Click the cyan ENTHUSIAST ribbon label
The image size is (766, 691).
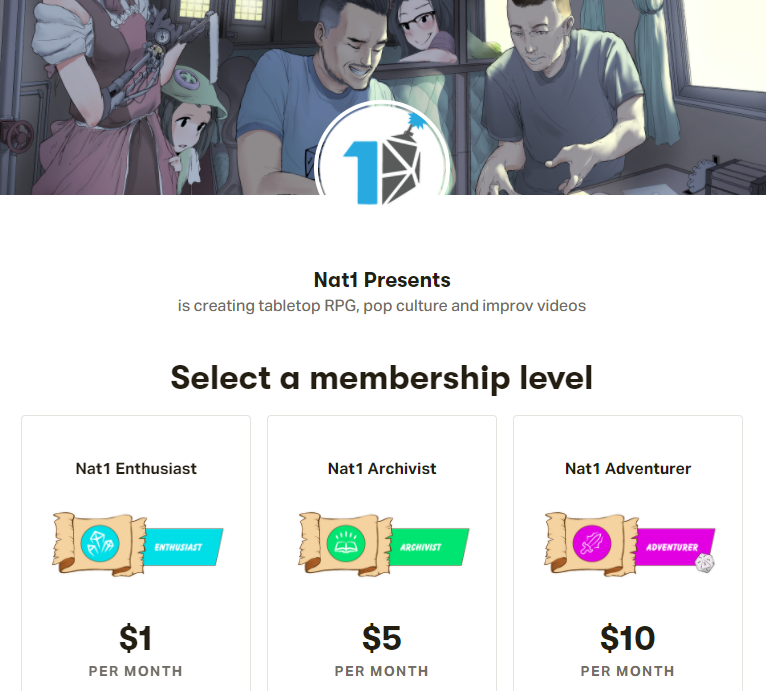180,547
